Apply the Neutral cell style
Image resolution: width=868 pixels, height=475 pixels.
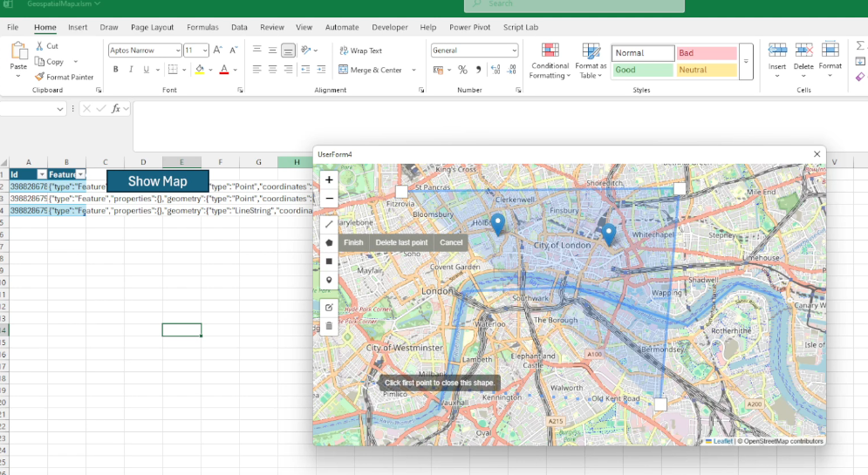coord(707,70)
